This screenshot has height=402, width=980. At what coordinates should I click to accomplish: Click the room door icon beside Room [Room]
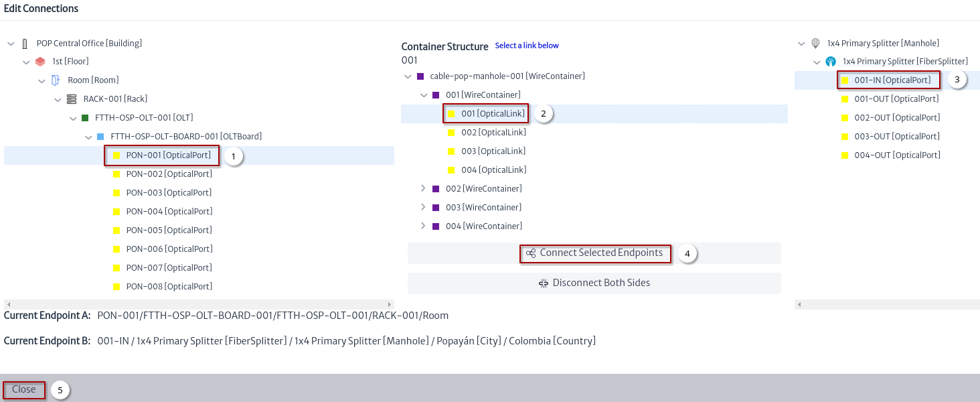click(56, 80)
